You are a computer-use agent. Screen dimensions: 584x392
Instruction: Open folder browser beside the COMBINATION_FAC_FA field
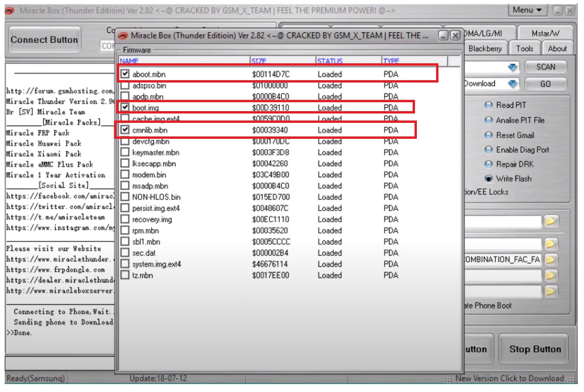(550, 259)
